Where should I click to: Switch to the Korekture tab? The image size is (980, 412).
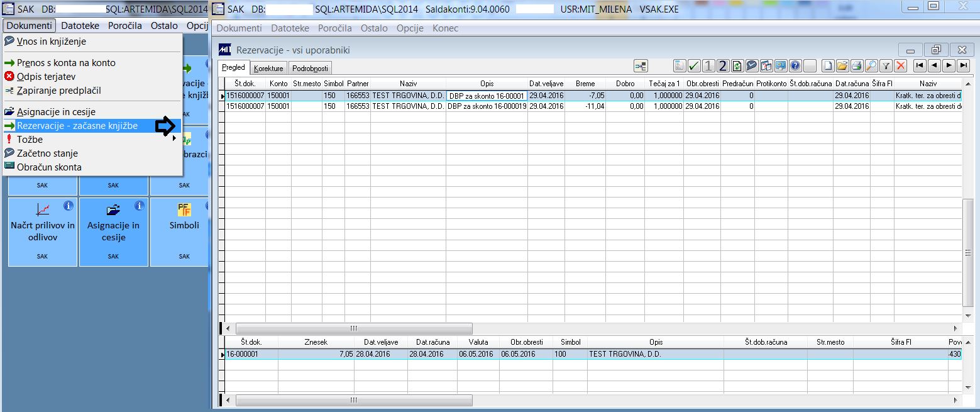(268, 68)
